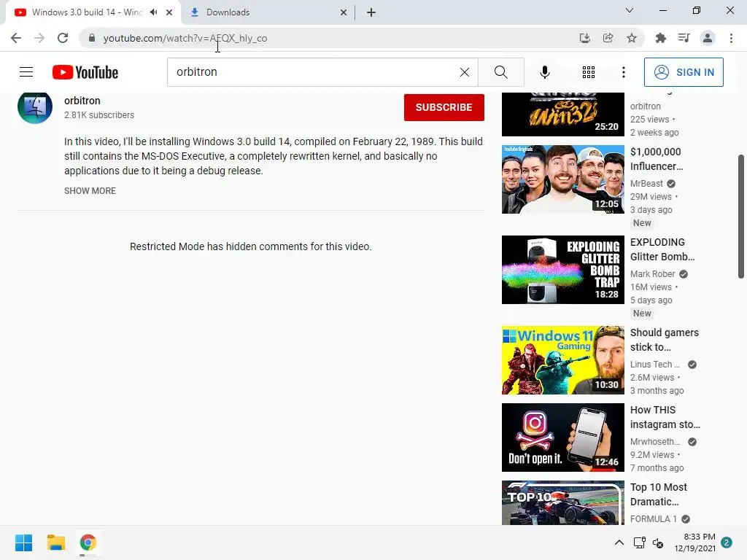Go to YouTube home via logo
Viewport: 747px width, 560px height.
pos(85,72)
